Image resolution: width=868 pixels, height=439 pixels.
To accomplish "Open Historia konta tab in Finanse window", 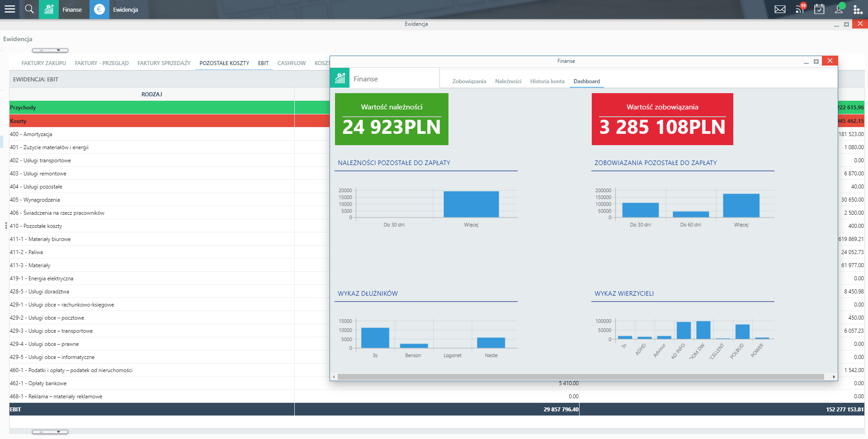I will (547, 81).
